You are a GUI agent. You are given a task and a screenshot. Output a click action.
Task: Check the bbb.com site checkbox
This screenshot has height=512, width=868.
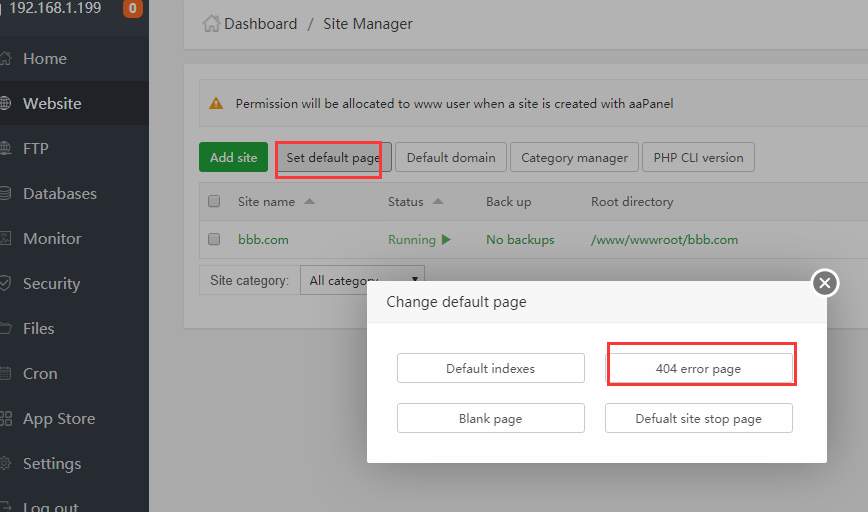[214, 240]
